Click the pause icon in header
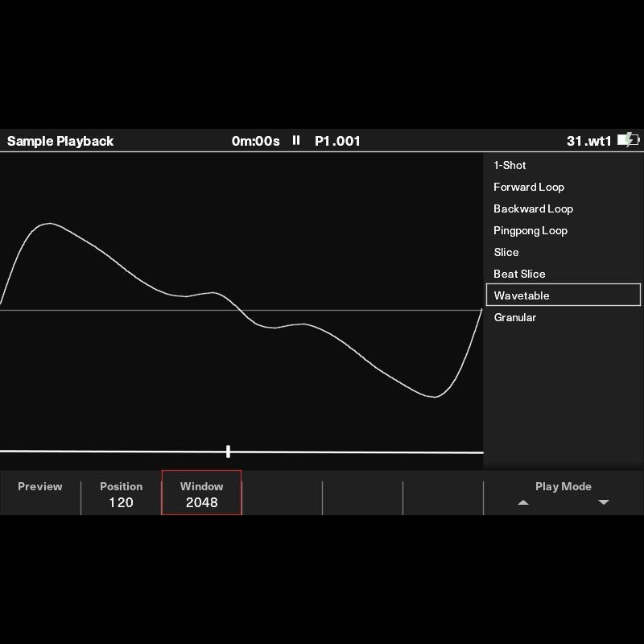The width and height of the screenshot is (644, 644). (x=296, y=140)
